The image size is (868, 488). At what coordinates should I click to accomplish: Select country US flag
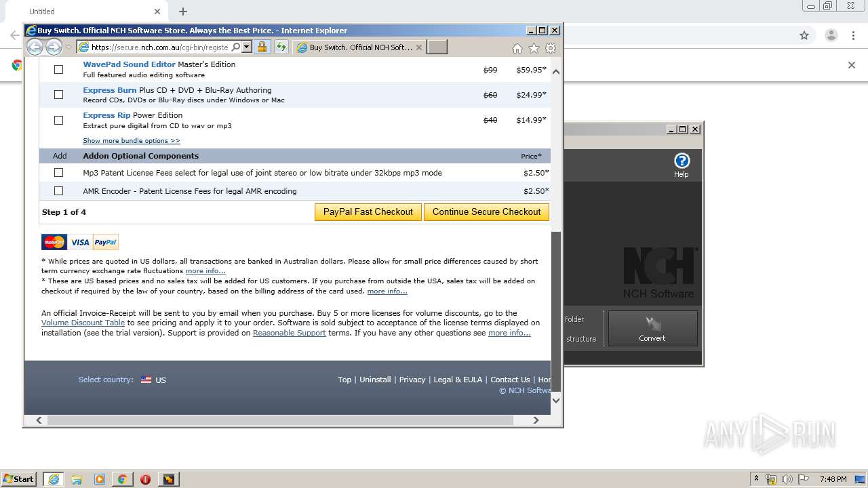point(146,380)
